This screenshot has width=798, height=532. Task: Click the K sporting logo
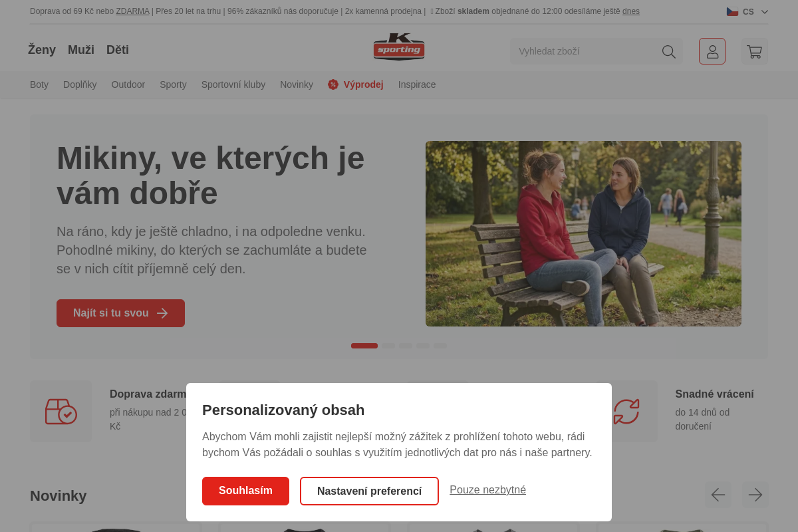pos(399,47)
